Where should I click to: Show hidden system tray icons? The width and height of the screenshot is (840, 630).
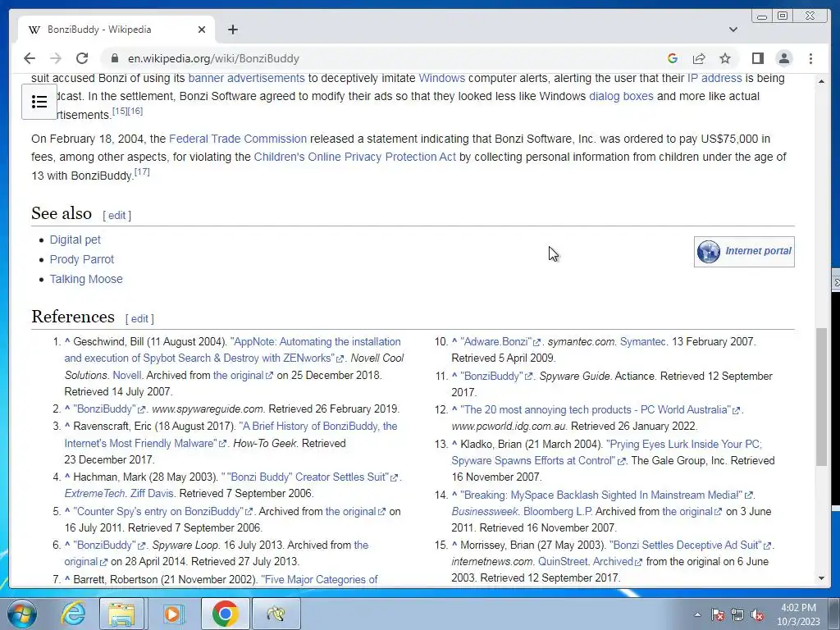tap(697, 614)
